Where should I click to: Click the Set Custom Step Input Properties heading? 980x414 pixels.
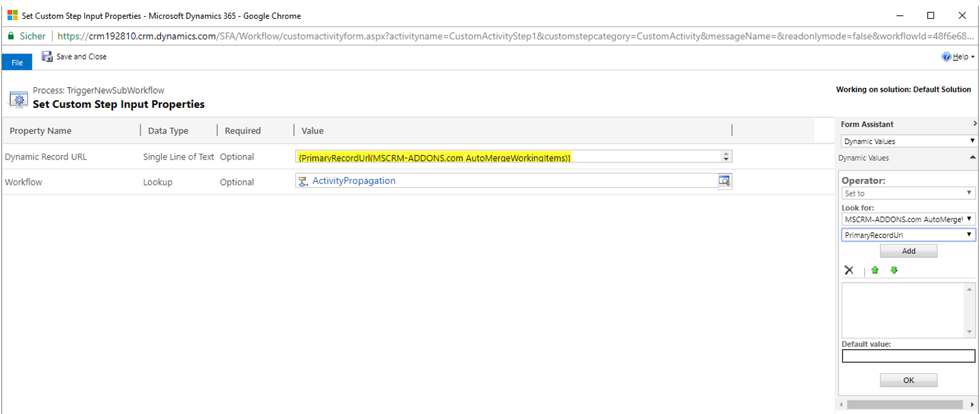pos(118,104)
